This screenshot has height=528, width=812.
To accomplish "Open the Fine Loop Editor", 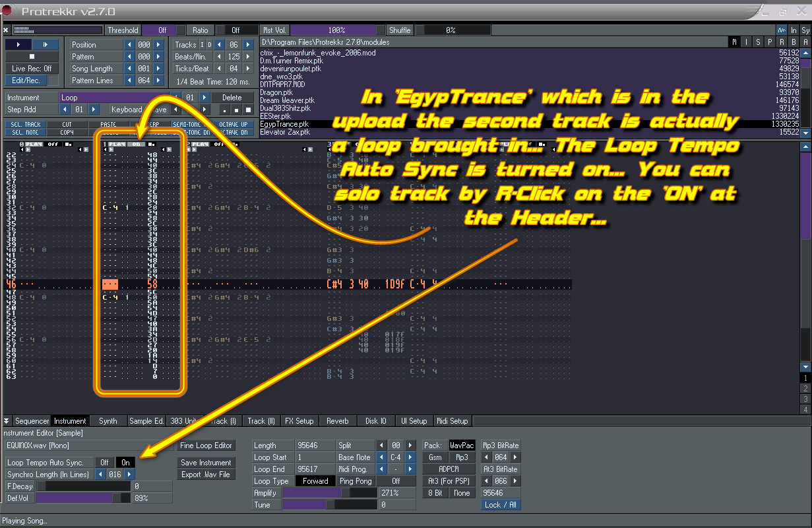I will pos(206,445).
